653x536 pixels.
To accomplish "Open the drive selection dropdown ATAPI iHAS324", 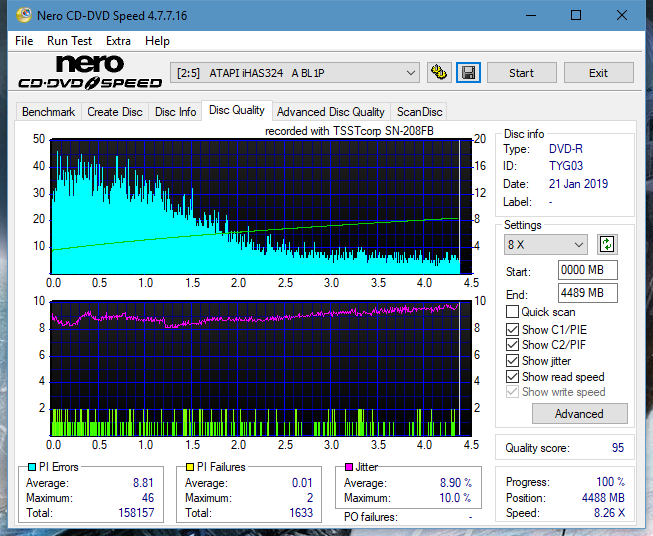I will 295,73.
